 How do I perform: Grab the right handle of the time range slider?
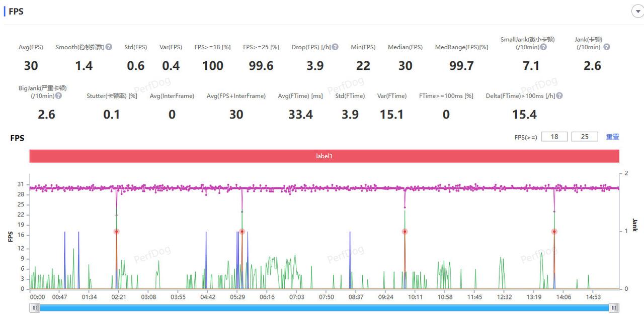pos(614,307)
